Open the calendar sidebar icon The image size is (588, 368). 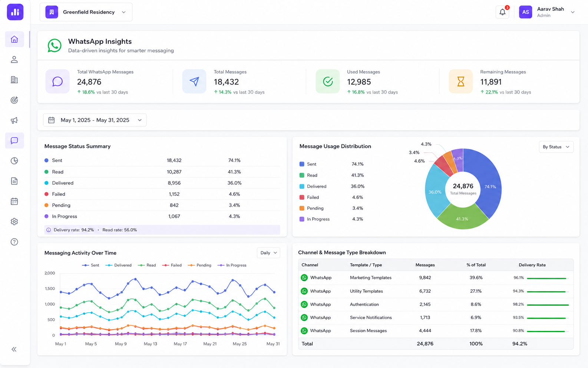pos(14,201)
